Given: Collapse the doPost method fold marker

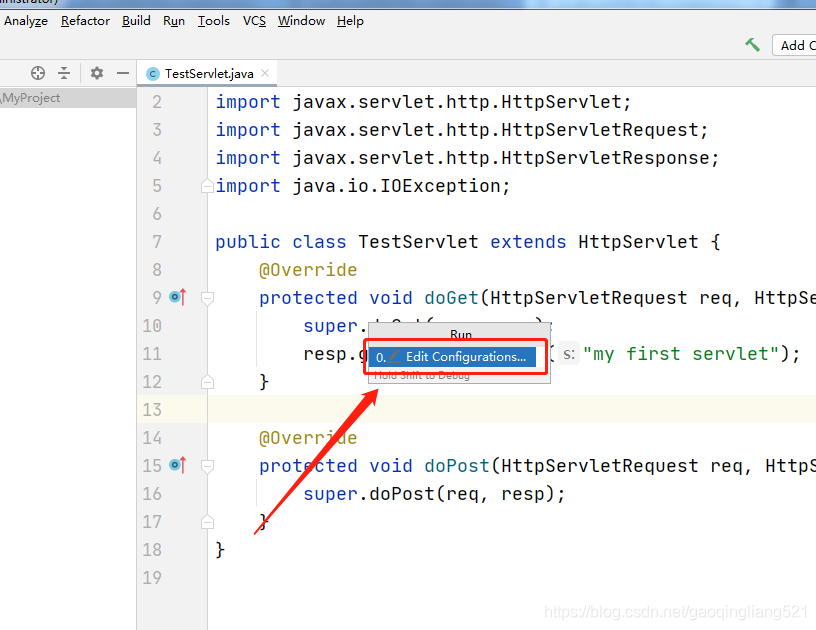Looking at the screenshot, I should [x=206, y=465].
